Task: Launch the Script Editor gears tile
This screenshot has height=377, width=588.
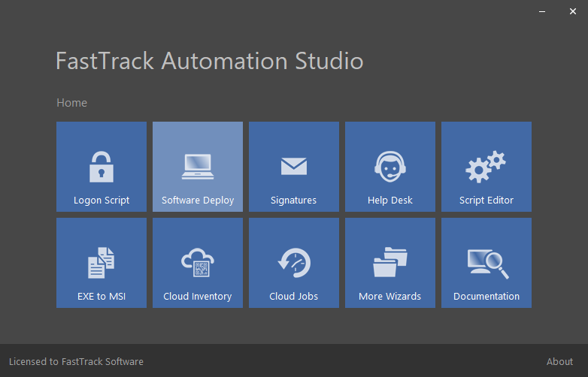Action: pos(486,167)
